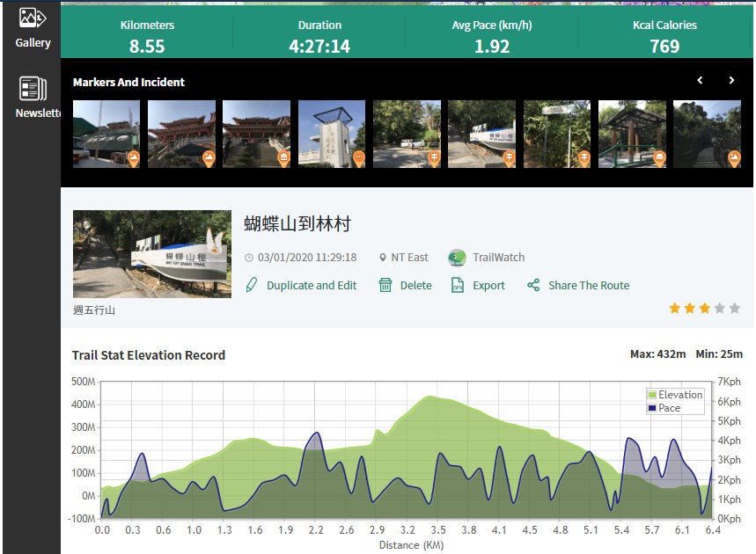The width and height of the screenshot is (756, 554).
Task: Click the NT East location pin icon
Action: click(x=383, y=258)
